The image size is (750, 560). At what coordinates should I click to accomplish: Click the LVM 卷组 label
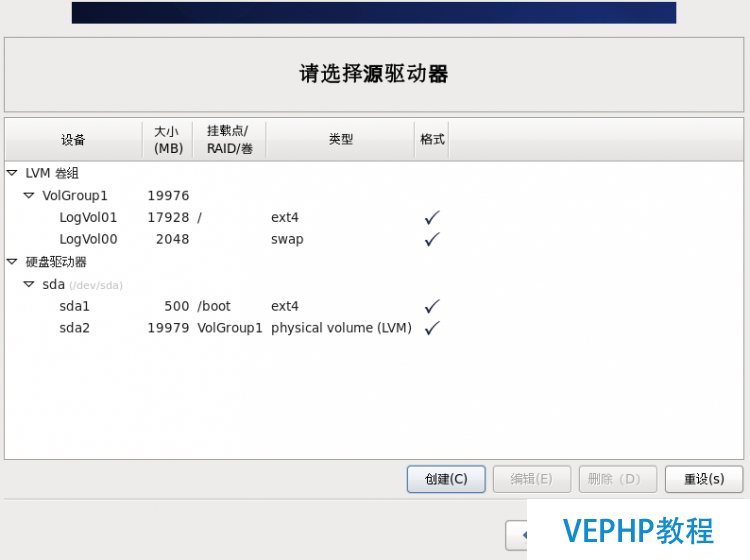[x=52, y=173]
